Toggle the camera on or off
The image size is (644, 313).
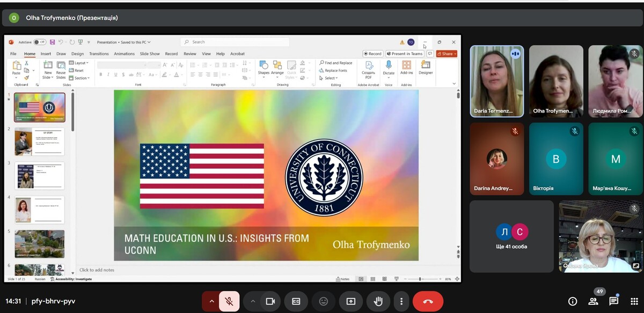tap(270, 301)
